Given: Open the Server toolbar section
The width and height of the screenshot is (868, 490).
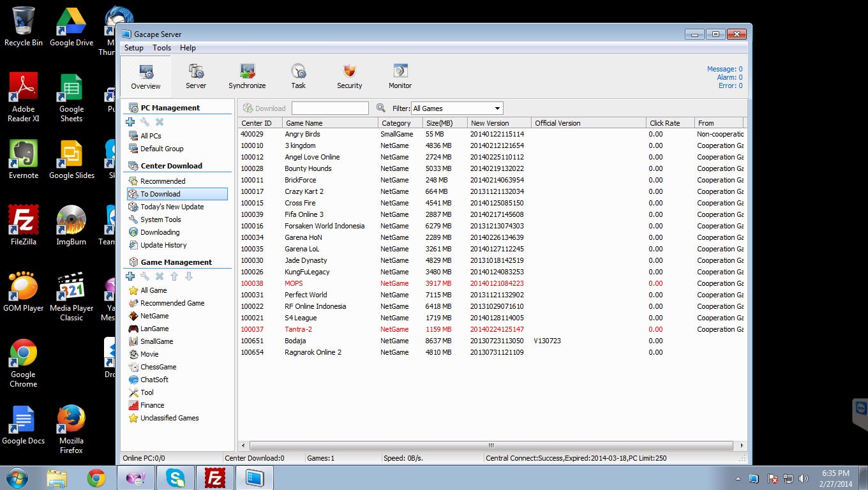Looking at the screenshot, I should pos(196,77).
